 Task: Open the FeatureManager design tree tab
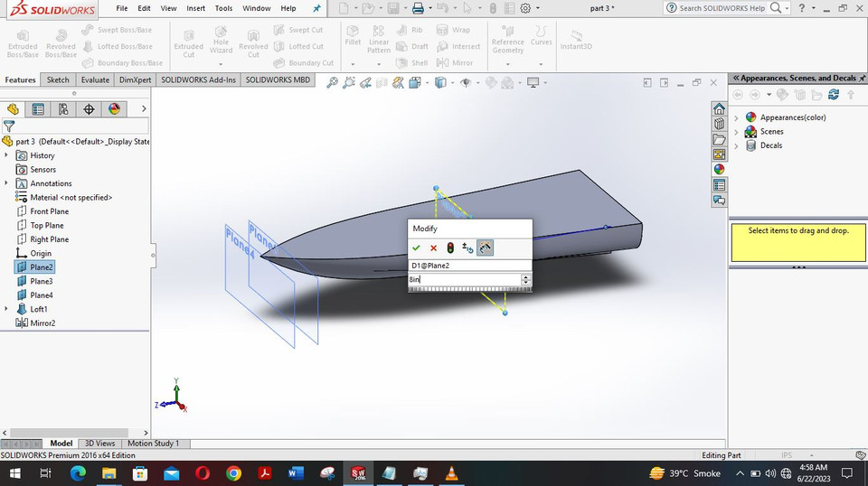[x=13, y=109]
